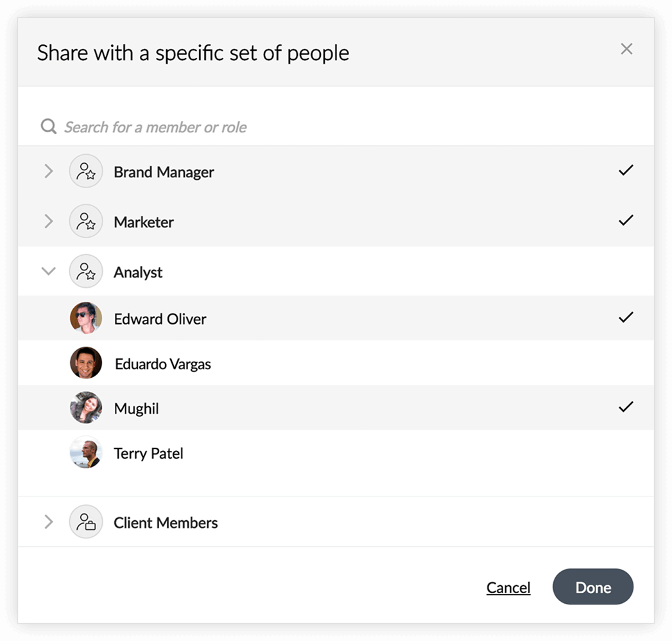Expand the Client Members chevron

[x=48, y=522]
